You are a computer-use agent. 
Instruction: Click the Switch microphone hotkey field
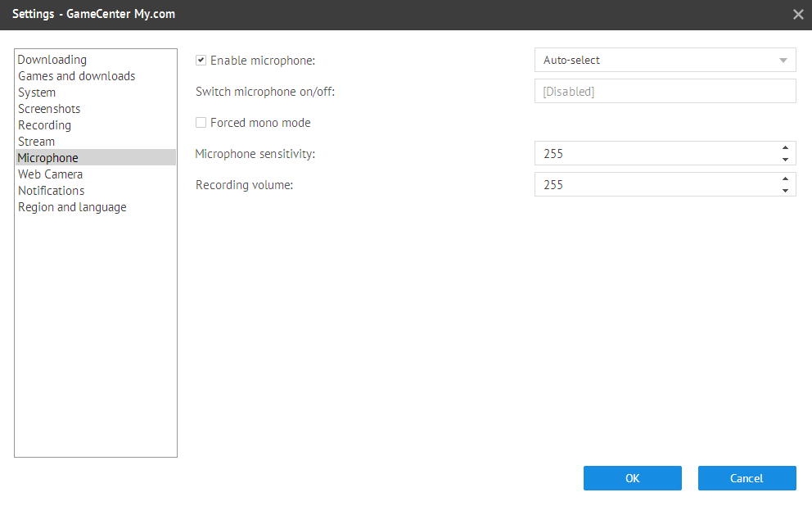[665, 91]
